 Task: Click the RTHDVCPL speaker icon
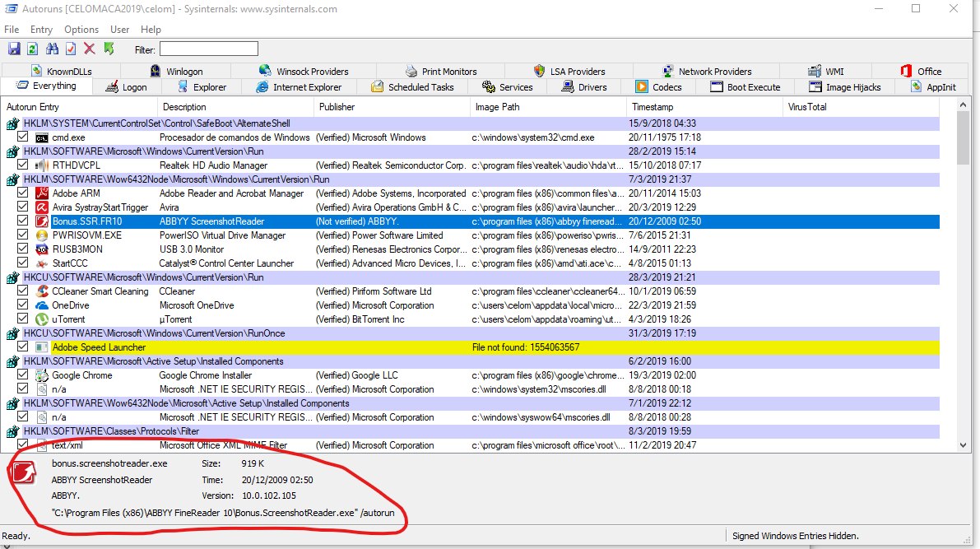tap(42, 165)
